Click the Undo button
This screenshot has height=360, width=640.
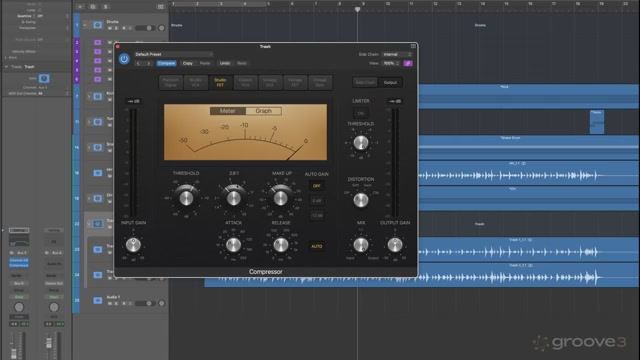tap(225, 63)
